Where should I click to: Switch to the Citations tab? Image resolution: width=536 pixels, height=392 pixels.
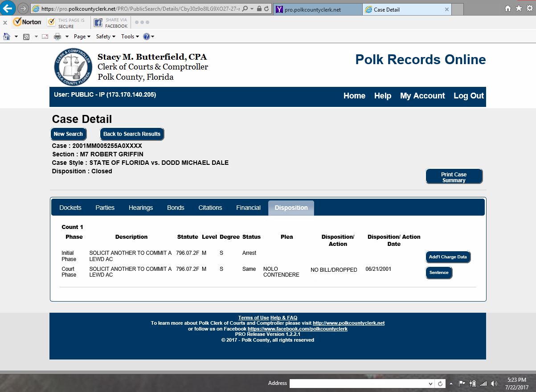pyautogui.click(x=210, y=208)
